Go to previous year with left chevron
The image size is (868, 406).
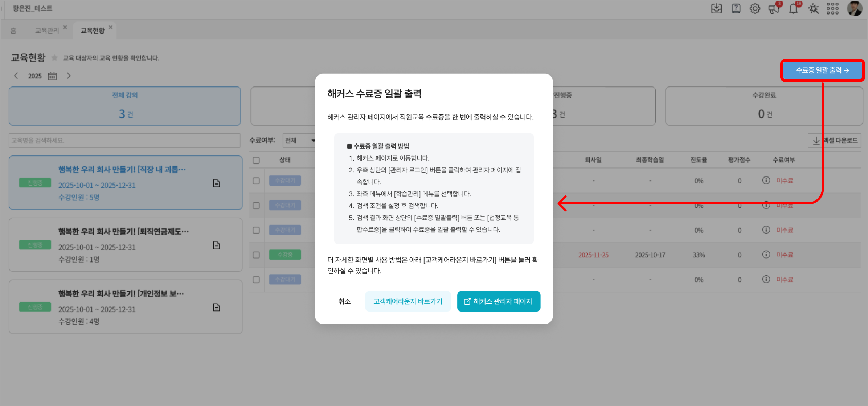16,76
